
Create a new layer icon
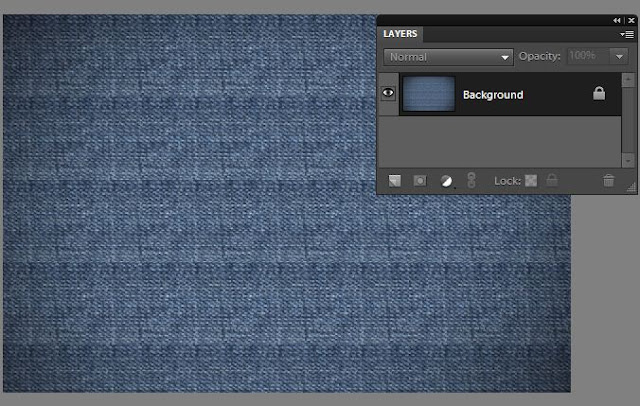(394, 181)
